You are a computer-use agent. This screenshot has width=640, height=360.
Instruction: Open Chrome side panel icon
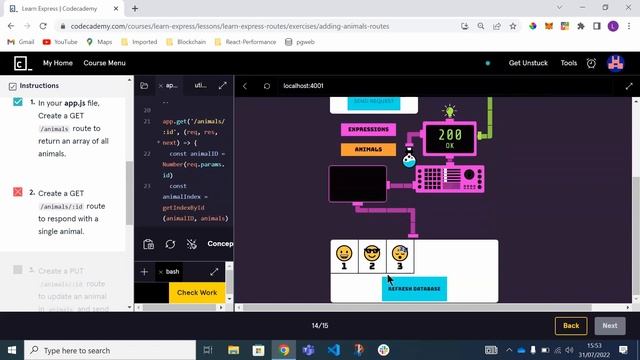[x=597, y=26]
